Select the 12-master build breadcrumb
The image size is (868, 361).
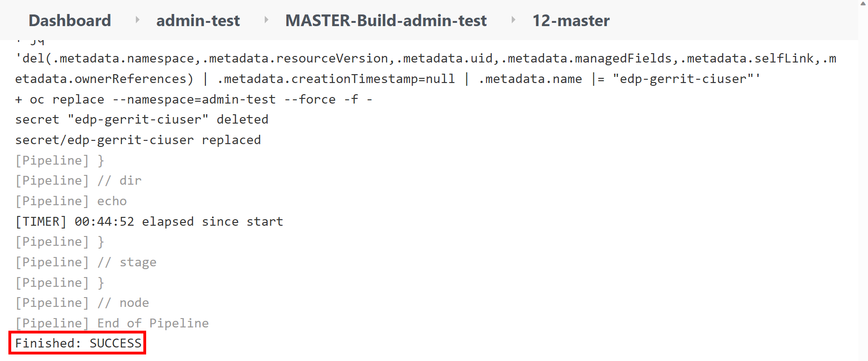coord(571,21)
